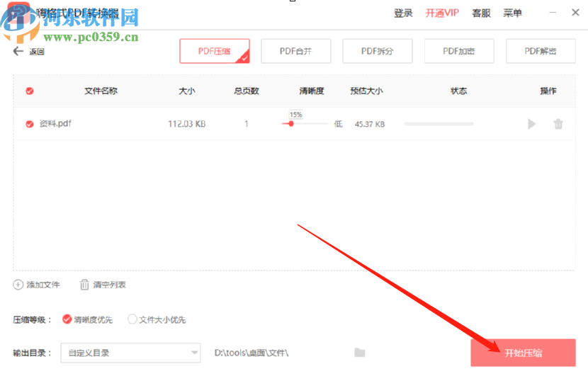Click the 文件名称 column header
This screenshot has height=376, width=588.
(101, 91)
